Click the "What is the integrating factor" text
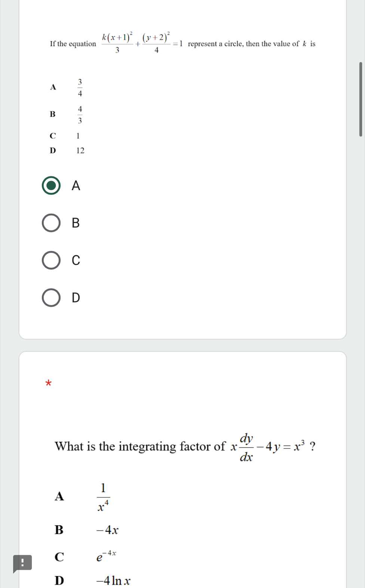 pos(140,446)
